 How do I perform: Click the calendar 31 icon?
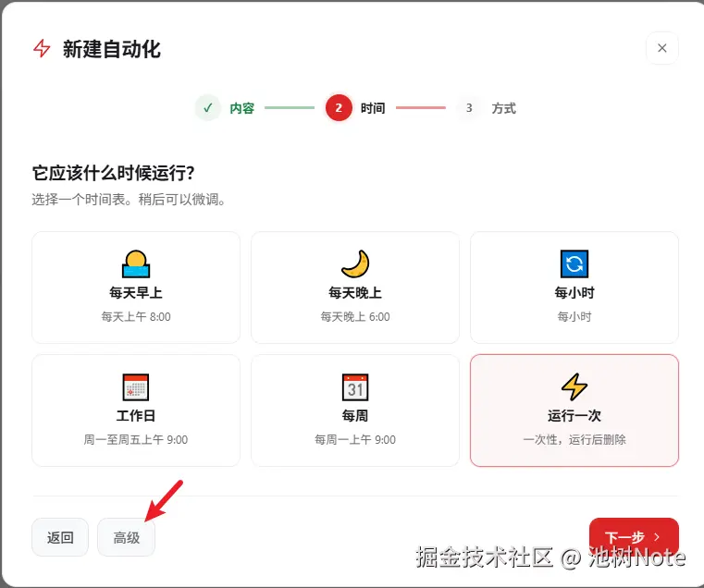355,386
